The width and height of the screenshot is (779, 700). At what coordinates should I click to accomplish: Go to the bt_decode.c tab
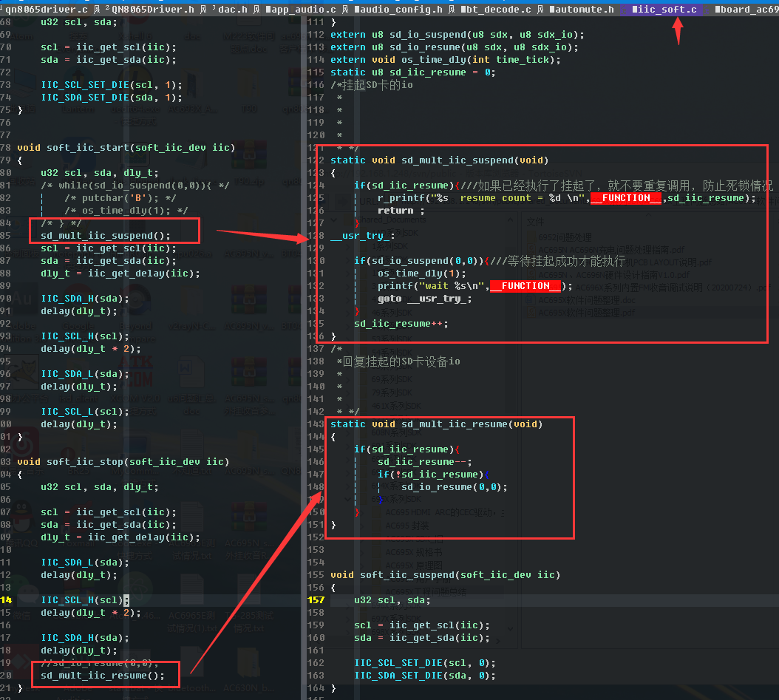tap(495, 10)
